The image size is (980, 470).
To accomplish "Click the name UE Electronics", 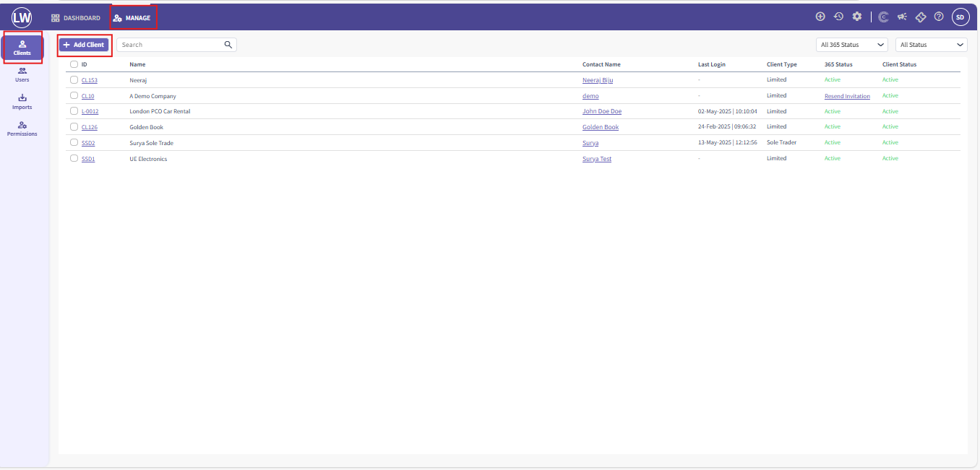I will (x=148, y=159).
